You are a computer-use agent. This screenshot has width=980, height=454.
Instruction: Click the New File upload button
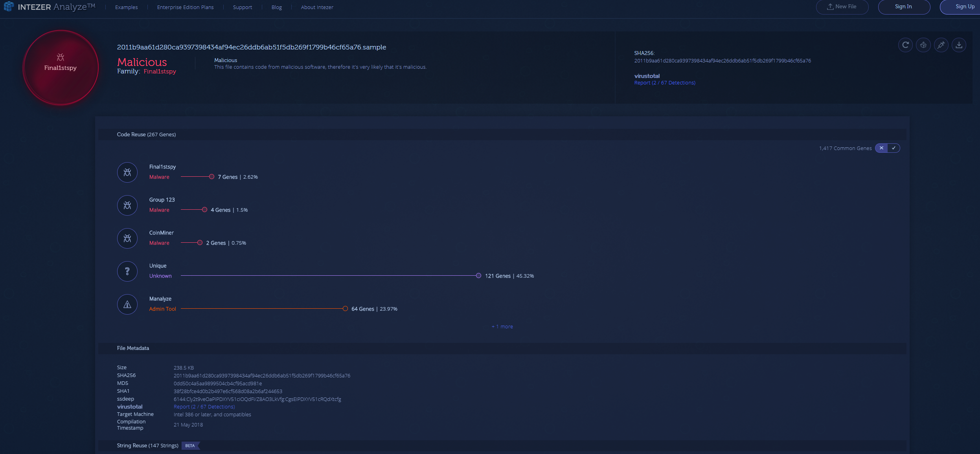coord(842,7)
